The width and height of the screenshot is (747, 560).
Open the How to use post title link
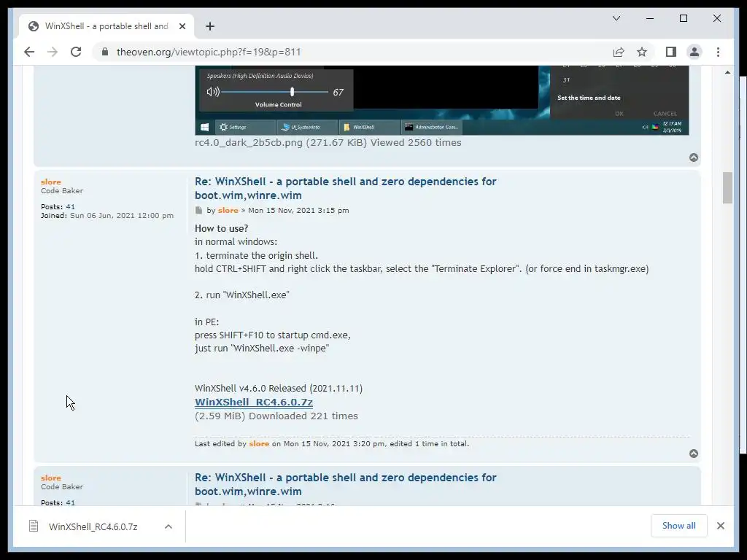click(x=345, y=188)
